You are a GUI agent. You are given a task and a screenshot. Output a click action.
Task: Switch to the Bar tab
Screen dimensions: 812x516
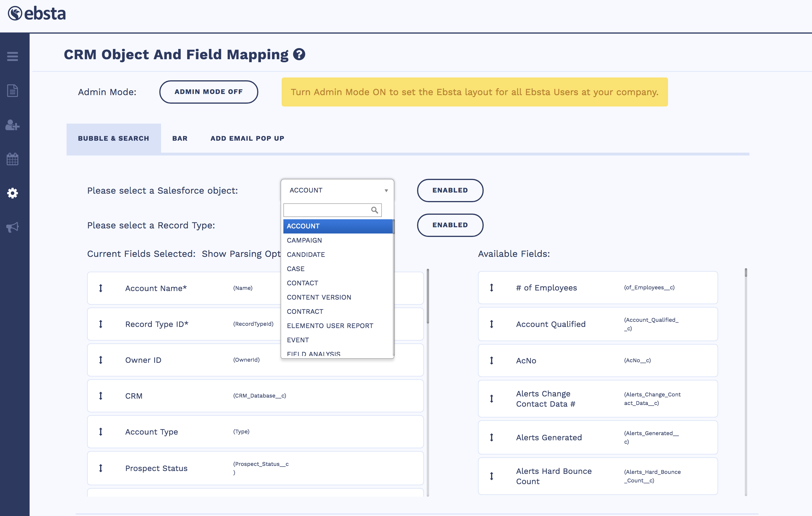point(180,138)
